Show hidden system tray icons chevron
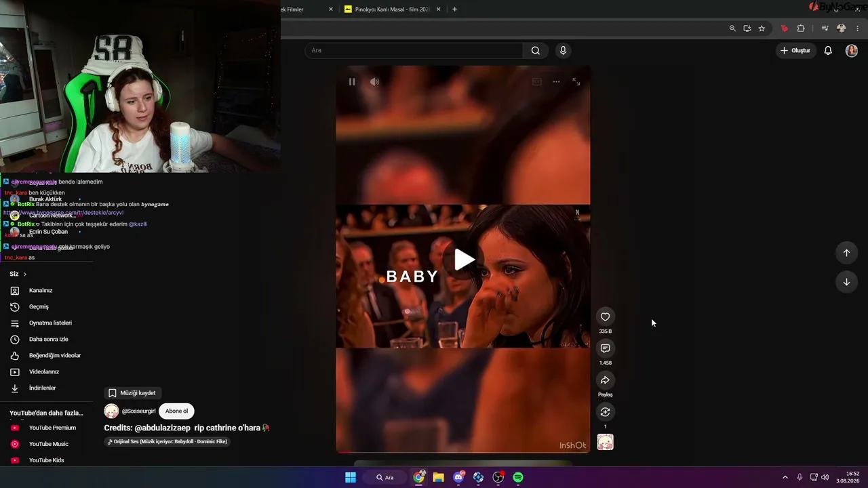 click(785, 478)
